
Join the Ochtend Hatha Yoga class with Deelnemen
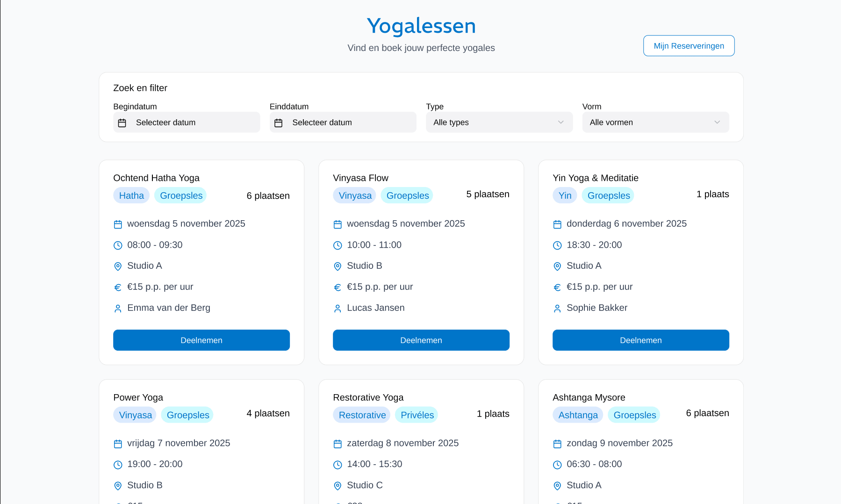201,340
